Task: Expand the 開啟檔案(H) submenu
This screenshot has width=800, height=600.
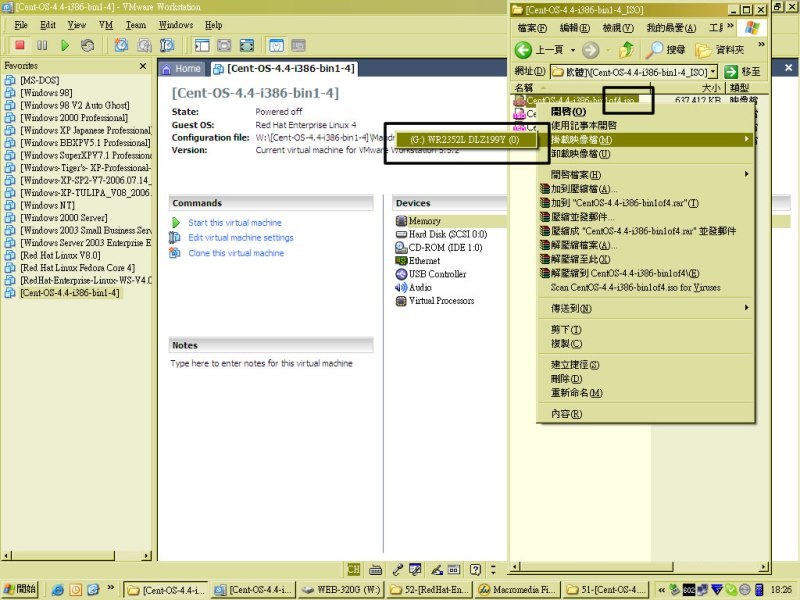Action: (746, 174)
